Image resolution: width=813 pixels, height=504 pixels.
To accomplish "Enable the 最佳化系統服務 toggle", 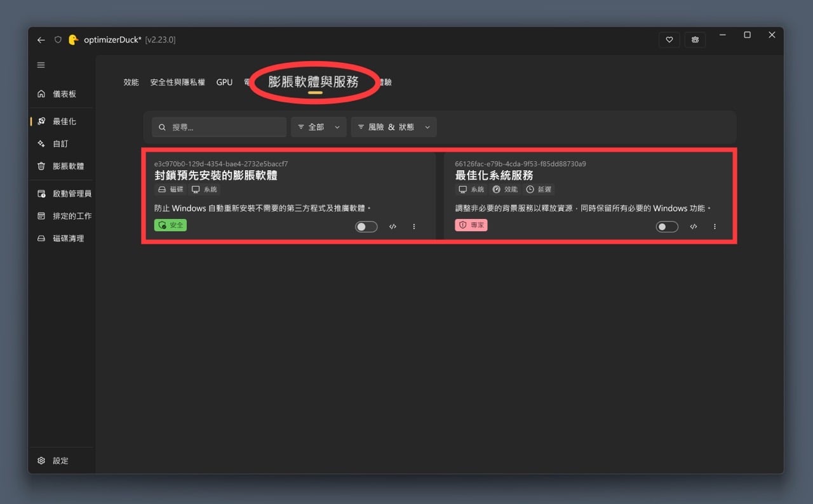I will pos(667,227).
